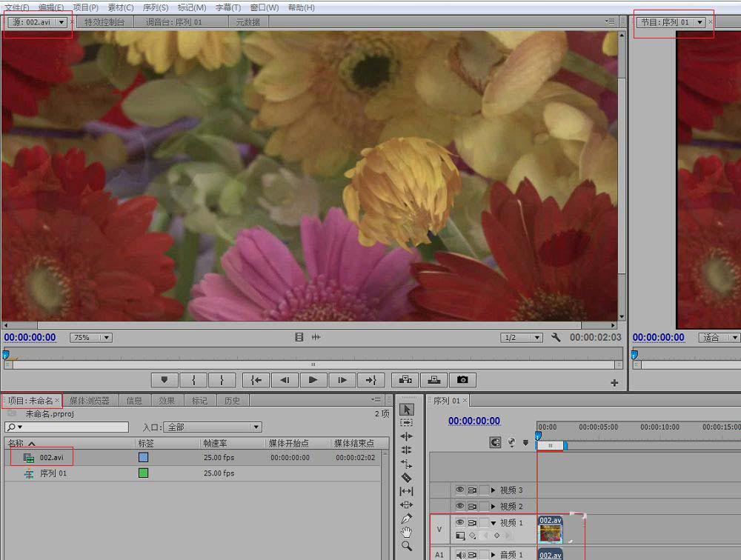Switch to the 效果 tab
741x560 pixels.
(167, 401)
